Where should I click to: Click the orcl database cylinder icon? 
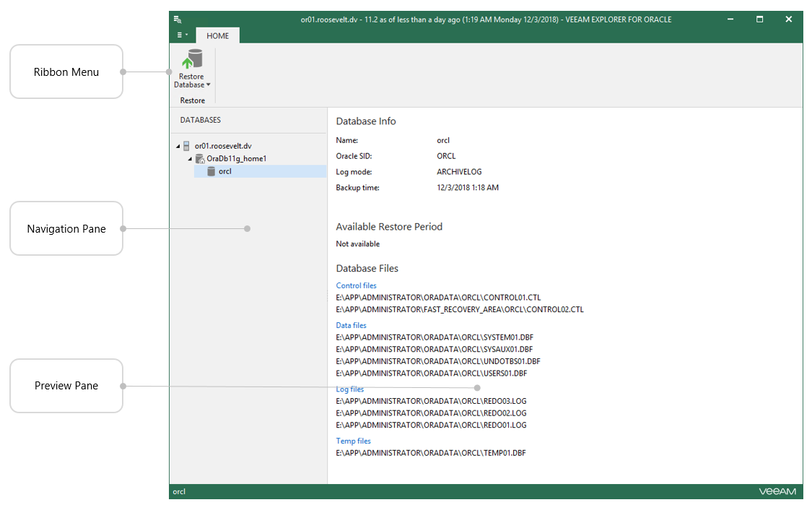[211, 171]
